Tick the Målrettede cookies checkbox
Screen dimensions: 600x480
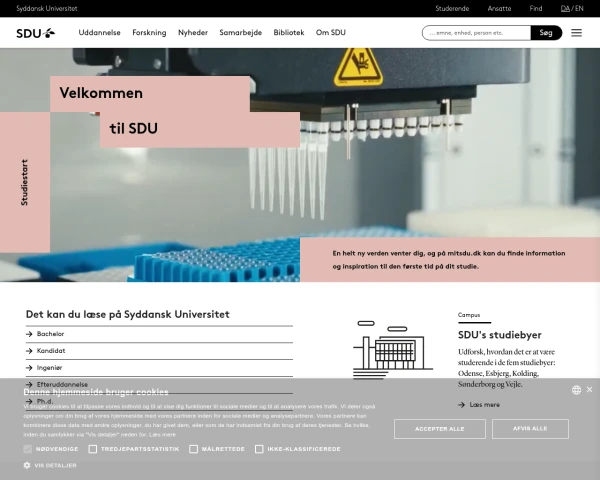pos(194,449)
